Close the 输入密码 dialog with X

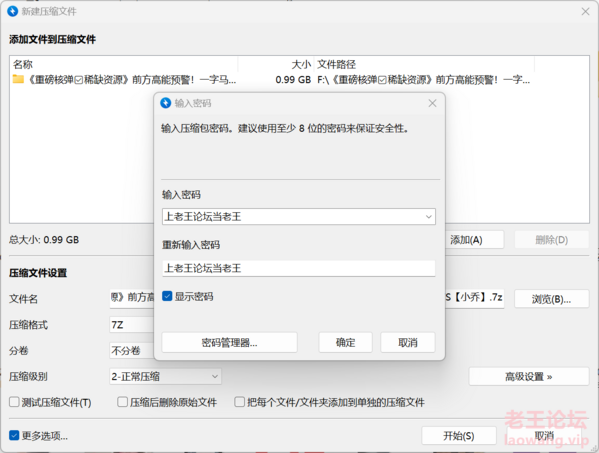[432, 103]
